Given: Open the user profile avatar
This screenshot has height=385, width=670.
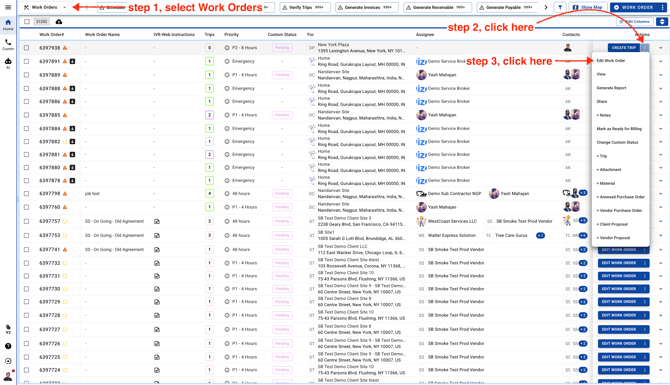Looking at the screenshot, I should pyautogui.click(x=8, y=376).
